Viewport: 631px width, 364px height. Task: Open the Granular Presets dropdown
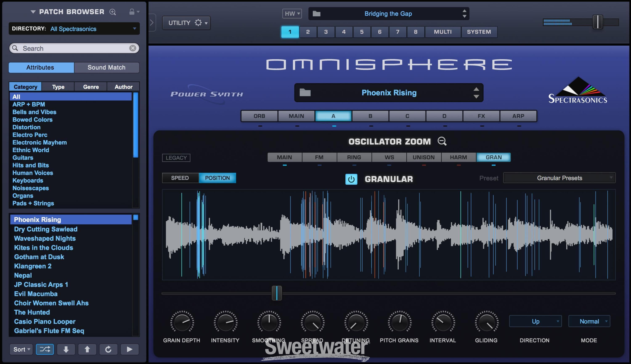click(x=559, y=178)
